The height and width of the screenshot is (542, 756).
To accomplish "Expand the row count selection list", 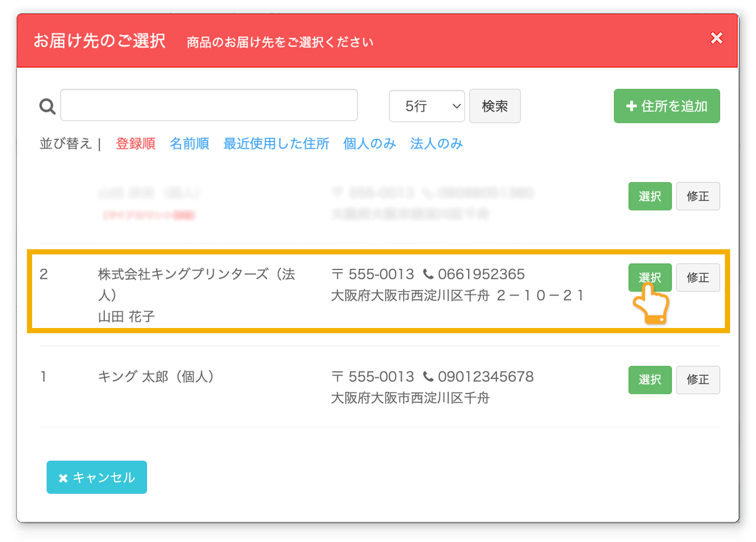I will coord(426,106).
